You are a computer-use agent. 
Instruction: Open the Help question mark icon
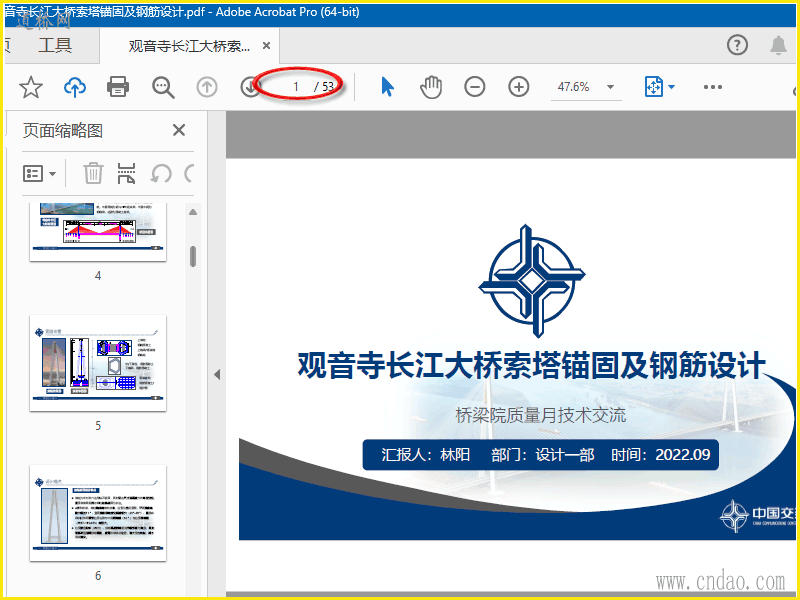(737, 45)
